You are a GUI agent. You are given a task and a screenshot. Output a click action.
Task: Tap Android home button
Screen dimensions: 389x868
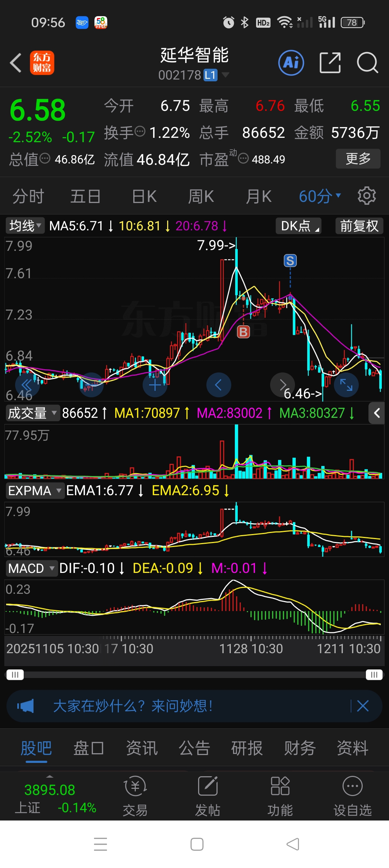[x=197, y=844]
